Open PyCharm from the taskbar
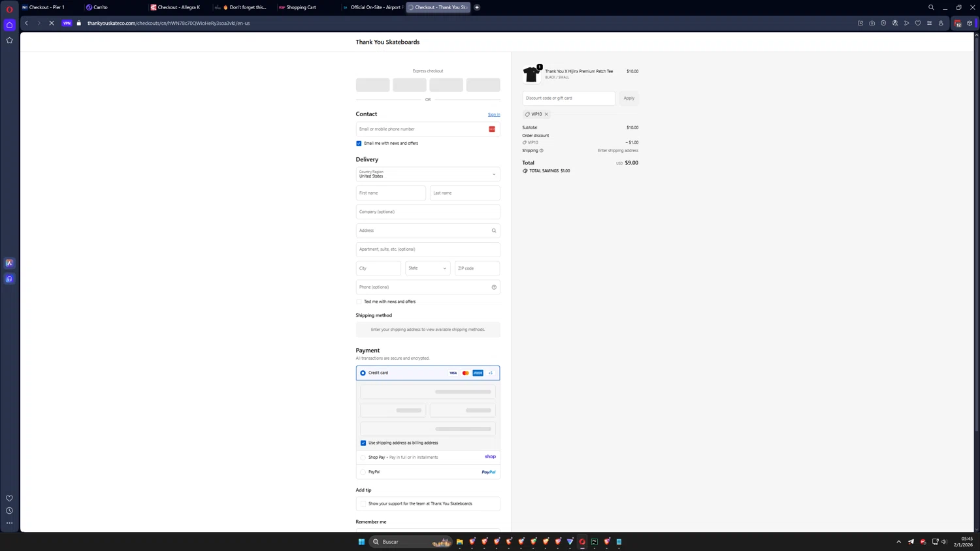Image resolution: width=980 pixels, height=551 pixels. click(595, 542)
